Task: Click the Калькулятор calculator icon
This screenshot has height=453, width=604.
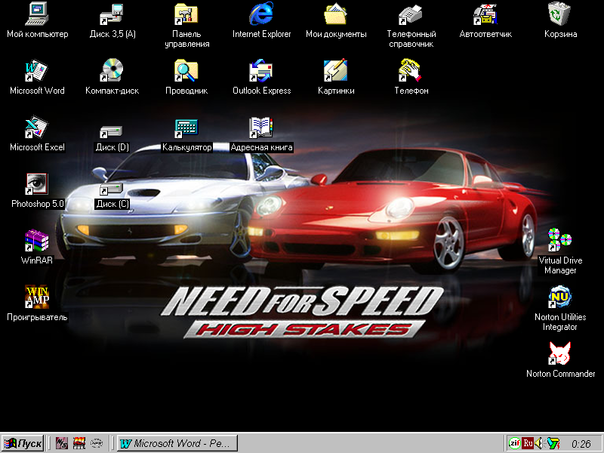Action: click(x=186, y=128)
